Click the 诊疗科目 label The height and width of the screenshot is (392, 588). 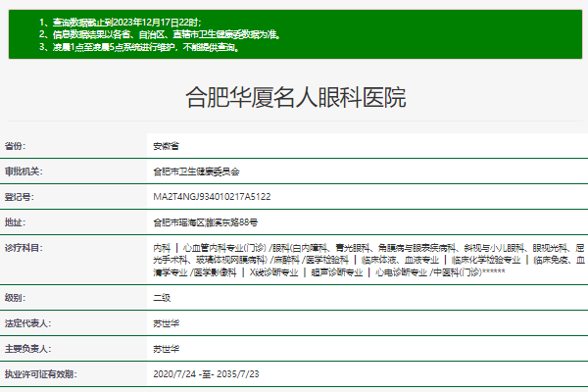pyautogui.click(x=24, y=248)
